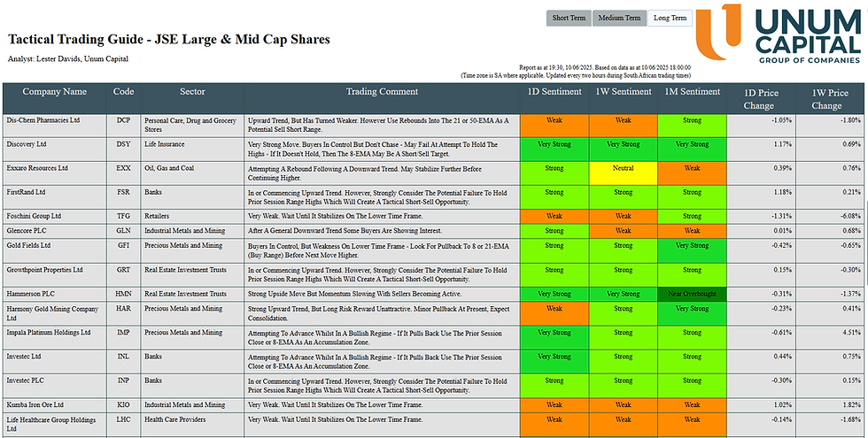This screenshot has width=868, height=438.
Task: Click the HMN share code
Action: click(x=123, y=294)
